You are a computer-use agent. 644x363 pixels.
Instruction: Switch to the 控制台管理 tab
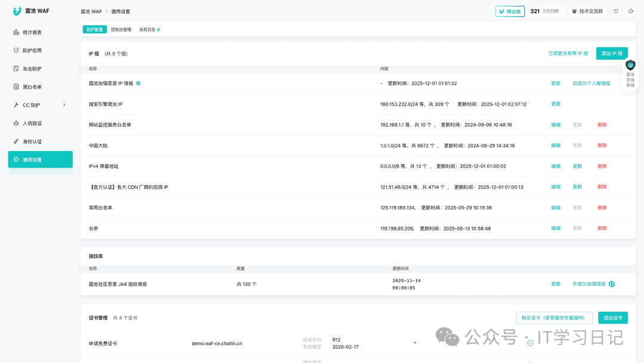click(121, 29)
